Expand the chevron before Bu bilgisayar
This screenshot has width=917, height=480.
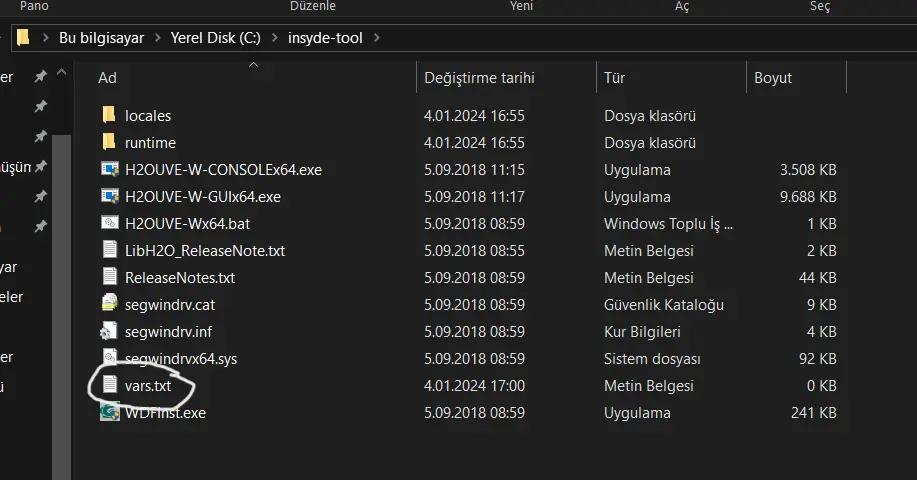[x=45, y=37]
